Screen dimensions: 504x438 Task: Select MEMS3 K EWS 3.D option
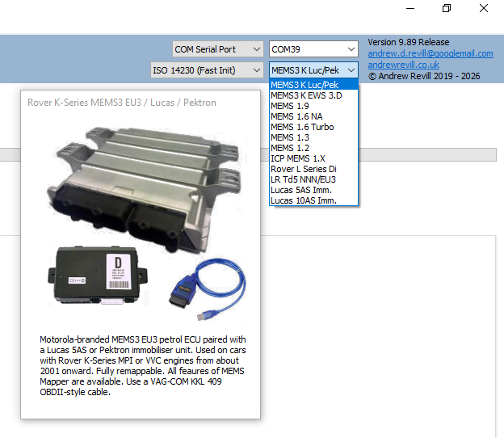(x=306, y=95)
